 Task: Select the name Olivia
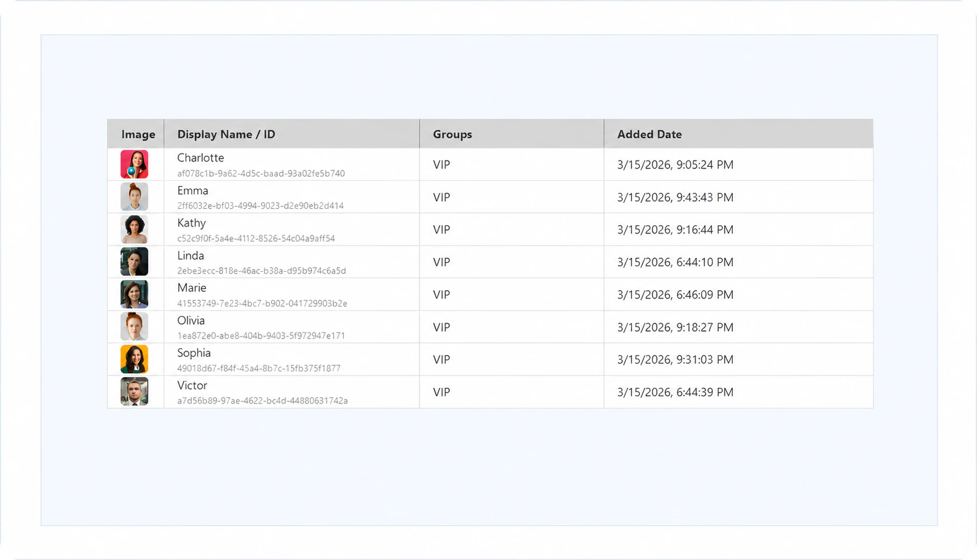pos(191,320)
